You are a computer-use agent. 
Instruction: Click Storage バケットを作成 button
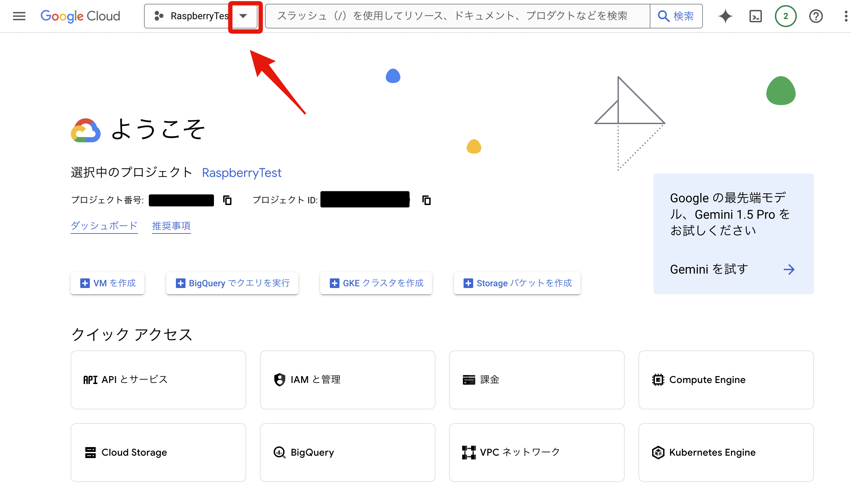[x=517, y=283]
